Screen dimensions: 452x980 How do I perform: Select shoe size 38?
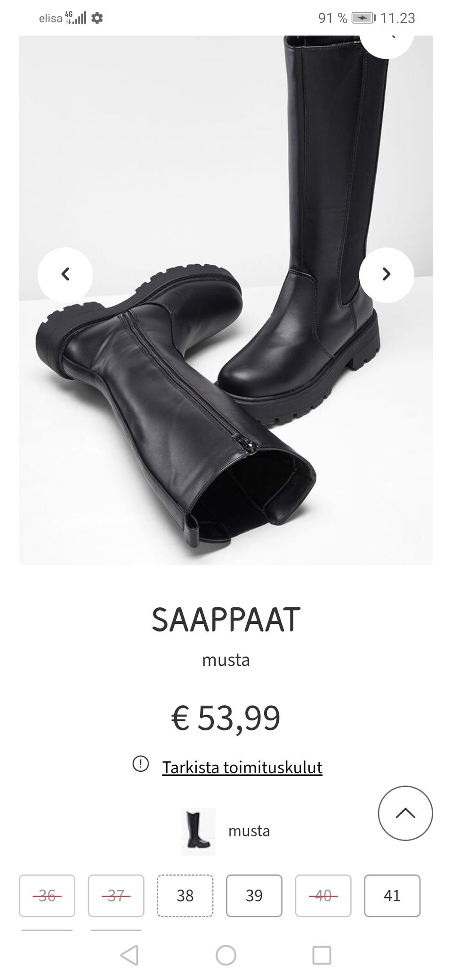[185, 896]
